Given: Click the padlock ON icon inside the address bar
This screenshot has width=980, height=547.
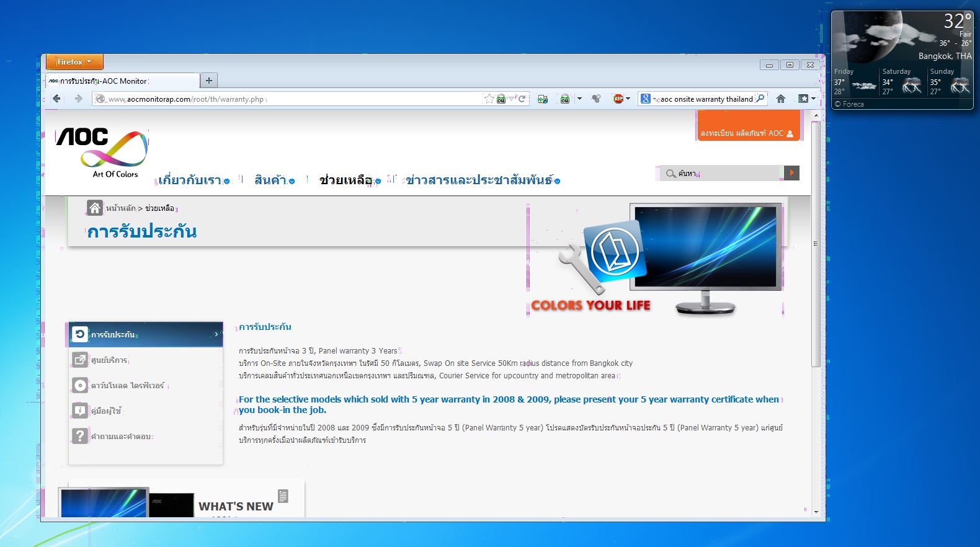Looking at the screenshot, I should (501, 99).
